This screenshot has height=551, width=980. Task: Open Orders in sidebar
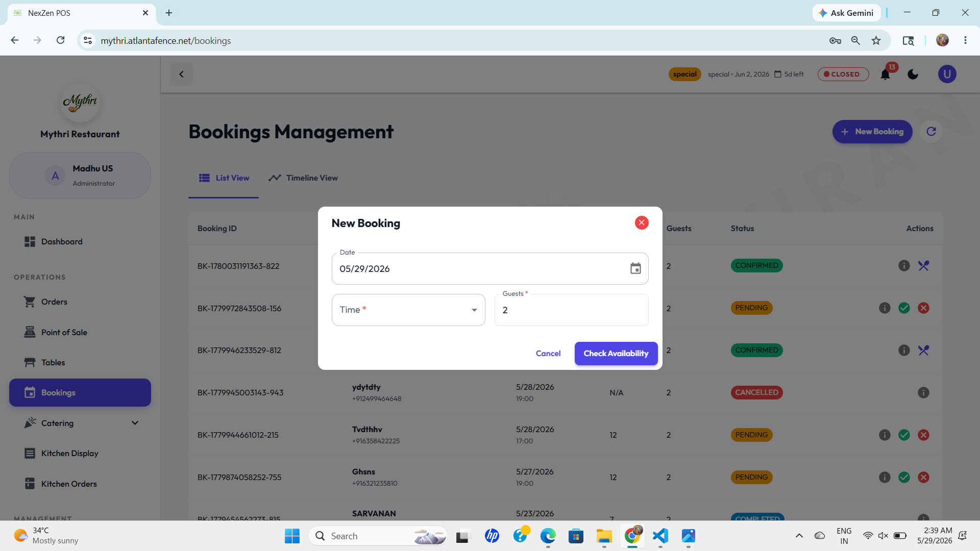(x=80, y=302)
